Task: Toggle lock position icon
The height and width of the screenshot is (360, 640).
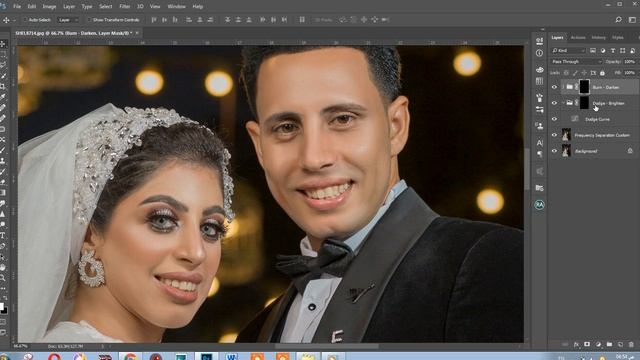Action: coord(584,73)
